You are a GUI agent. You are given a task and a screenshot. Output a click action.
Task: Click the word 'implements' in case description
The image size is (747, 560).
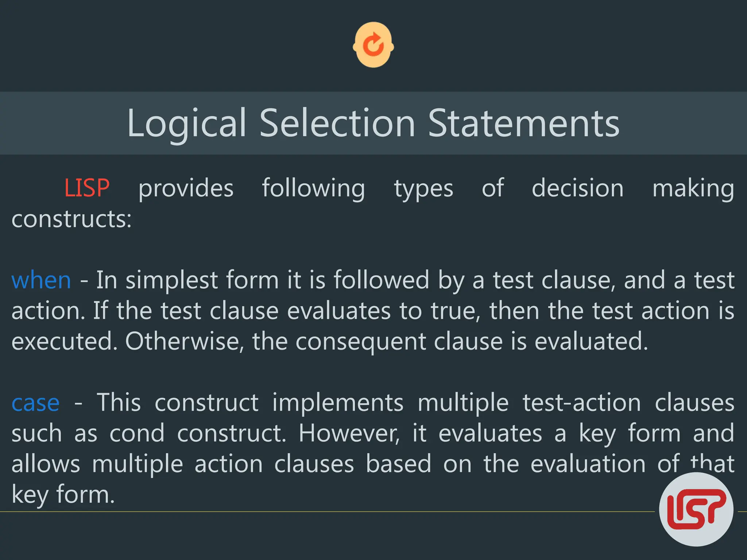pos(338,403)
